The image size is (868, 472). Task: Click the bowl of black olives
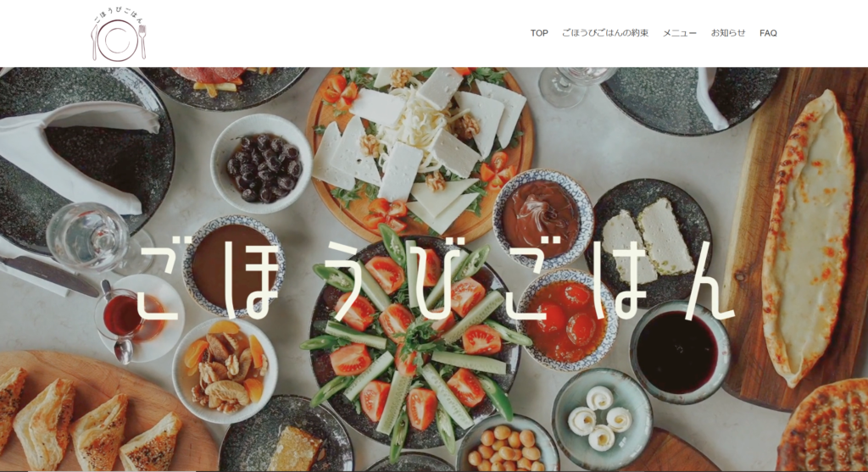point(261,164)
